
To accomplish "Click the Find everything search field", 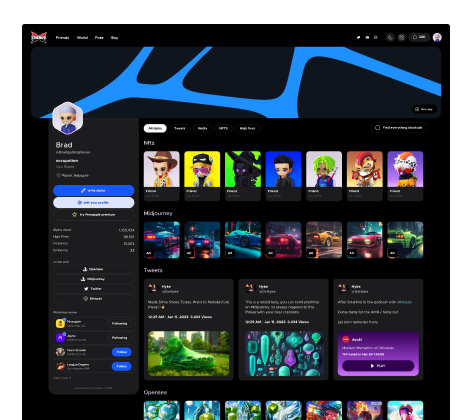I will click(398, 128).
